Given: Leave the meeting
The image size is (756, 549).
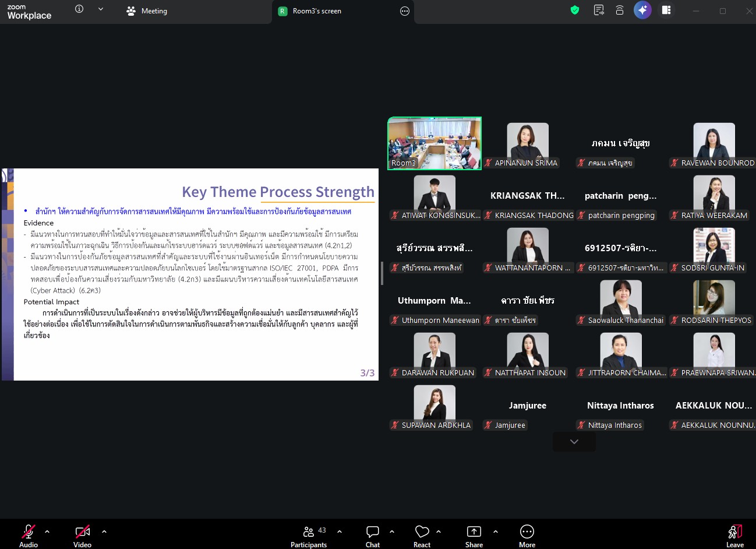Looking at the screenshot, I should point(734,535).
